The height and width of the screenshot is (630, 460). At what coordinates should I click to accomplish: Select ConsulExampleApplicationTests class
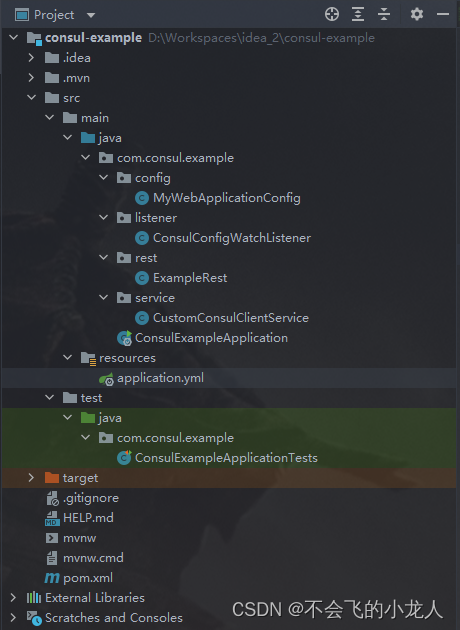tap(226, 458)
